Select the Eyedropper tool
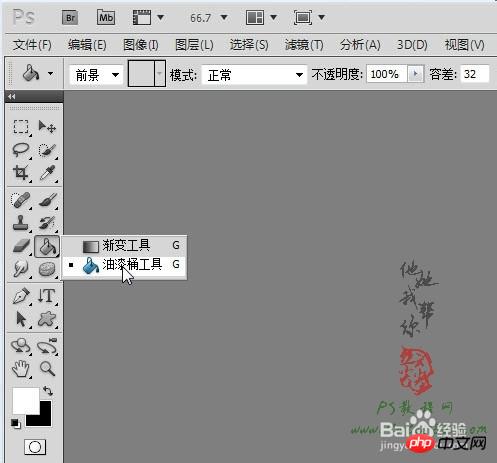The image size is (497, 463). tap(47, 173)
